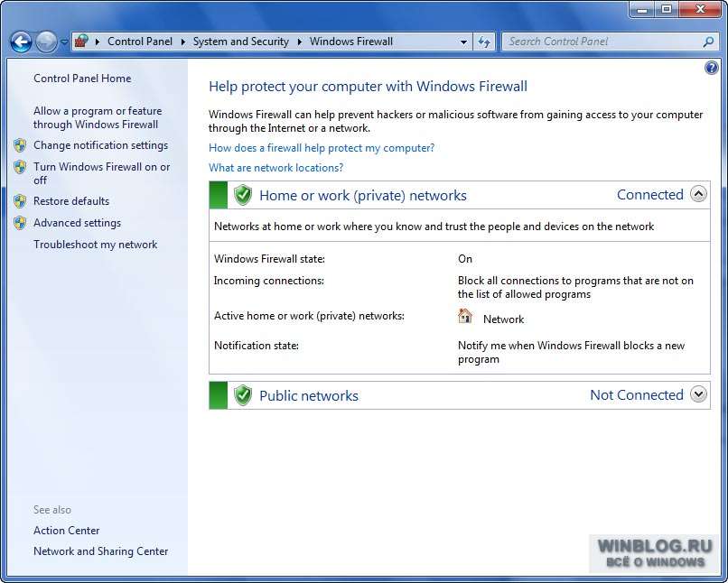The height and width of the screenshot is (583, 728).
Task: Click Not Connected status text
Action: click(x=637, y=394)
